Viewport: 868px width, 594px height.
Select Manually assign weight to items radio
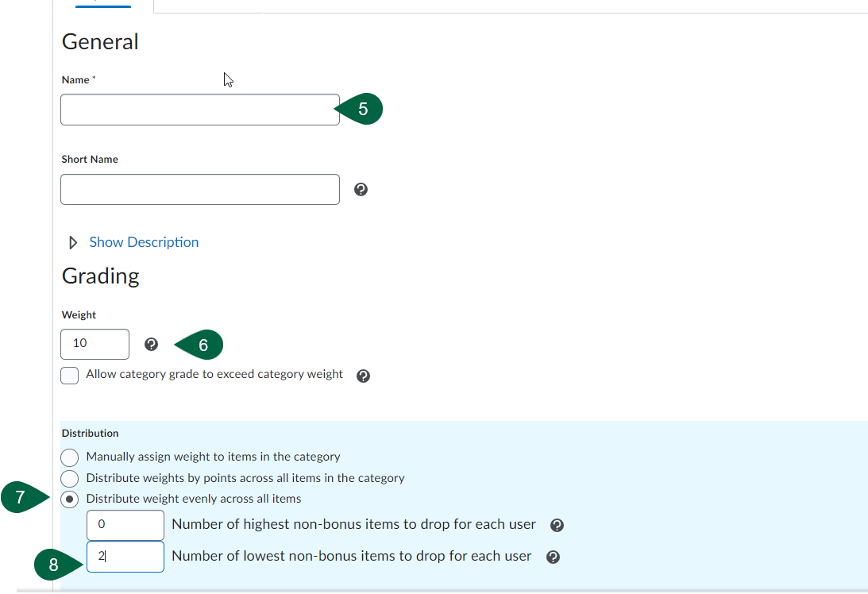click(x=70, y=457)
